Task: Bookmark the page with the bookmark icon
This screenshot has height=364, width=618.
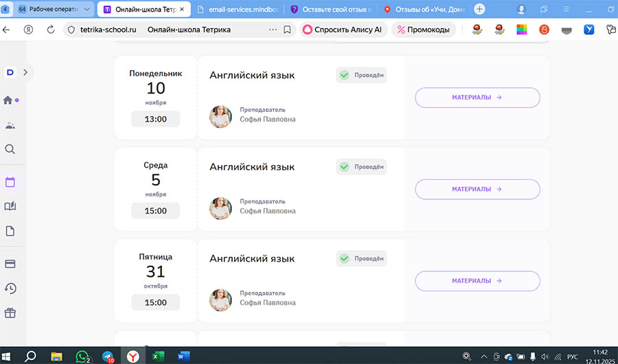Action: point(288,30)
